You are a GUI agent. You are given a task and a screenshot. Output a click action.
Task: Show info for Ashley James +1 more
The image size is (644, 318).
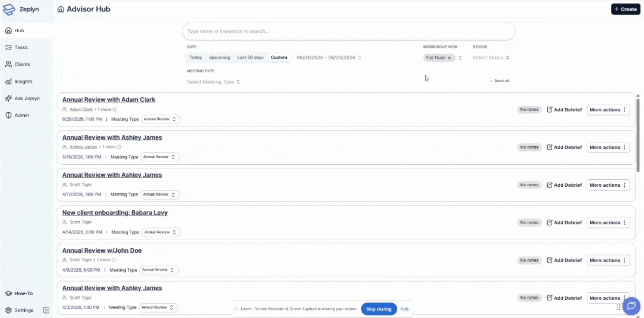pyautogui.click(x=119, y=147)
